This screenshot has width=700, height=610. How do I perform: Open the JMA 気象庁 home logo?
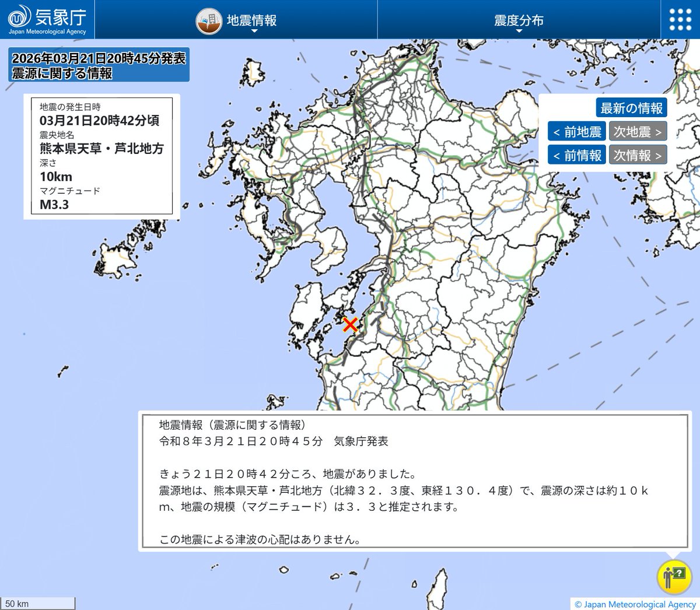[x=47, y=19]
